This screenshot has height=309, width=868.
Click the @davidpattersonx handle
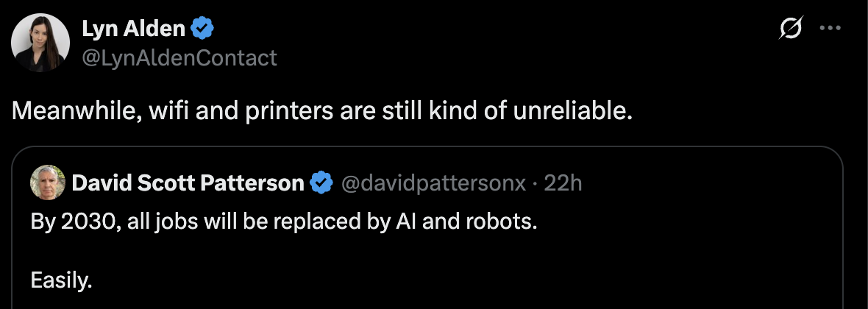(433, 183)
